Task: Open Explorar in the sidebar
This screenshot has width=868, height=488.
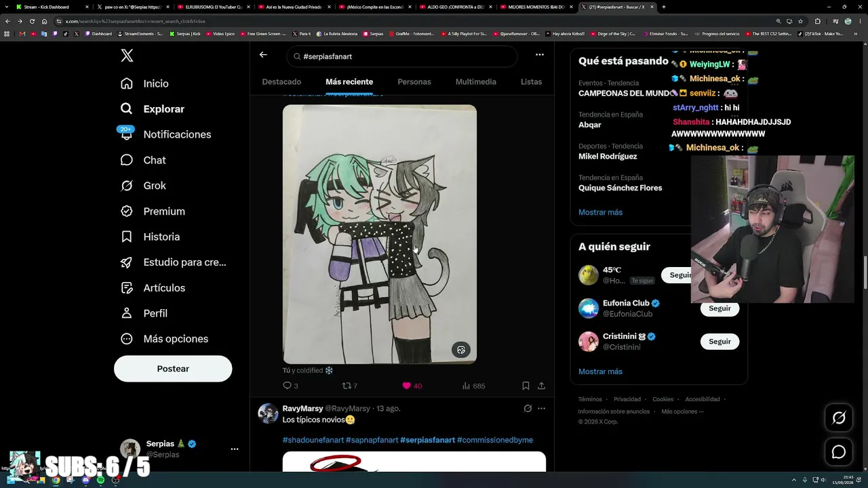Action: point(152,109)
